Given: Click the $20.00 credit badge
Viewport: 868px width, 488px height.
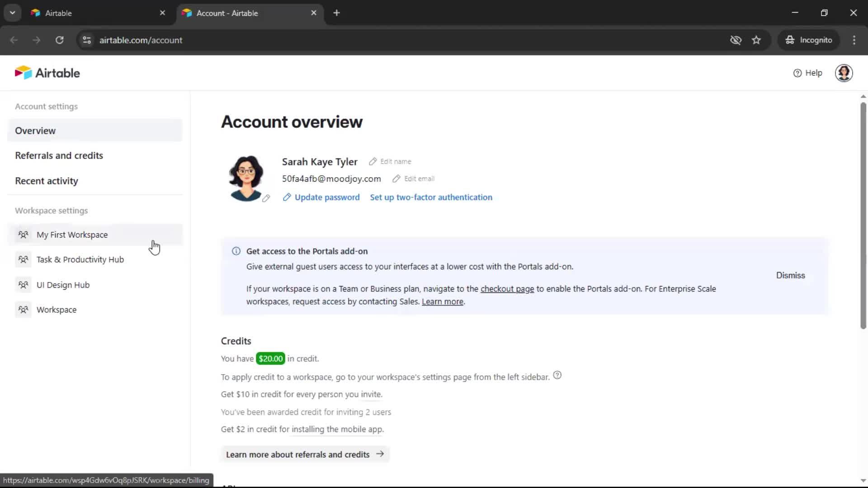Looking at the screenshot, I should [x=270, y=358].
